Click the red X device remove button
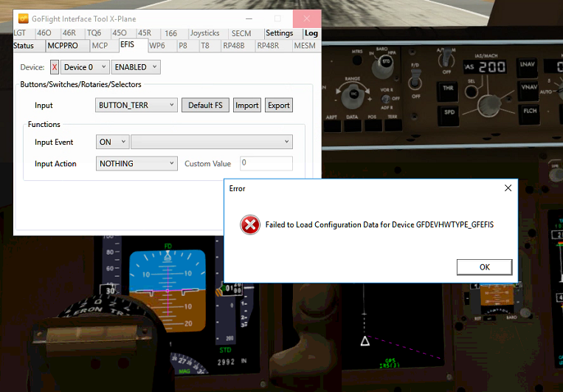 coord(55,67)
